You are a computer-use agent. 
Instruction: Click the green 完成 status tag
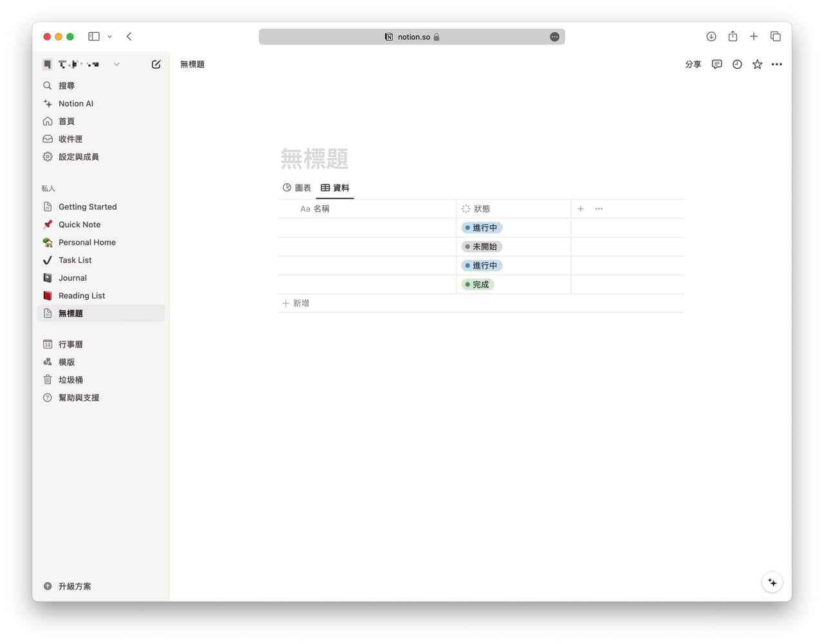click(478, 284)
